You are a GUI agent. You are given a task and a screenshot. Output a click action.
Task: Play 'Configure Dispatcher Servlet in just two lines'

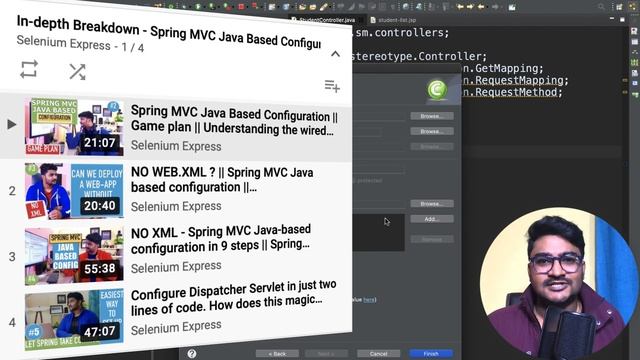point(233,298)
